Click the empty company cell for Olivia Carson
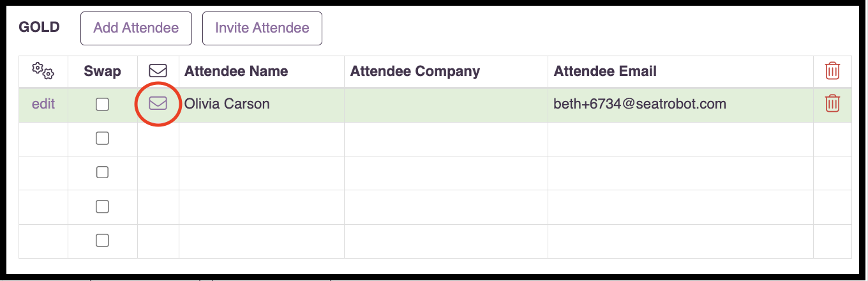Viewport: 868px width, 281px height. (x=446, y=105)
